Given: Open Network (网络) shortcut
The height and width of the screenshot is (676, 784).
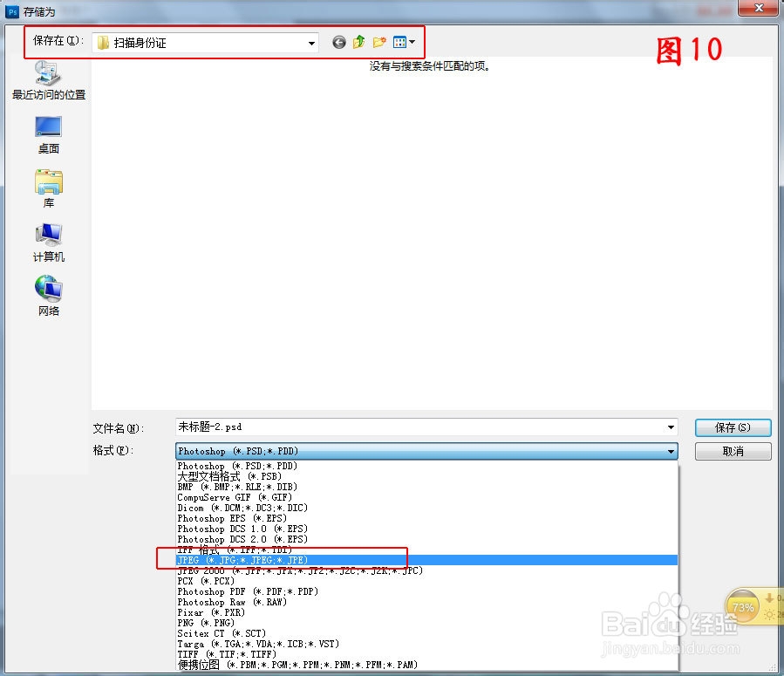Looking at the screenshot, I should [49, 296].
